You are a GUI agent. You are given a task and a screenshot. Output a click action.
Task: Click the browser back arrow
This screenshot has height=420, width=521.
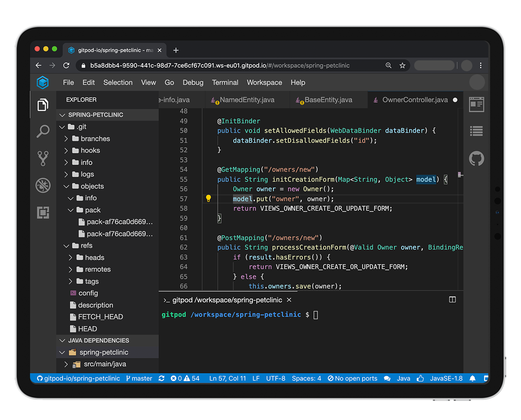tap(39, 66)
